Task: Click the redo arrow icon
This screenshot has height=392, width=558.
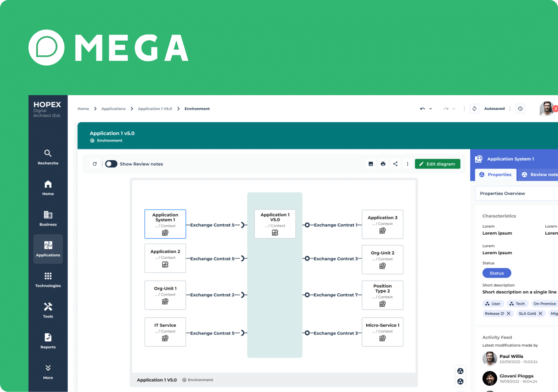Action: pyautogui.click(x=446, y=109)
